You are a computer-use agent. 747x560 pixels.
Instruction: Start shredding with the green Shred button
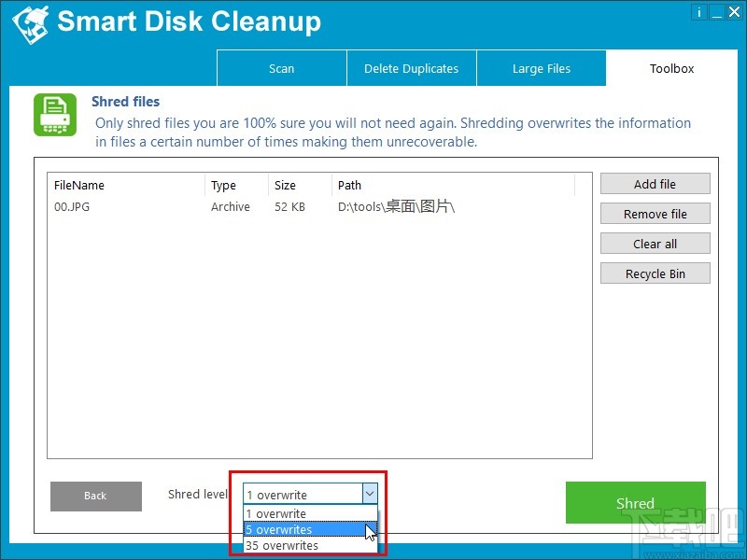tap(636, 502)
